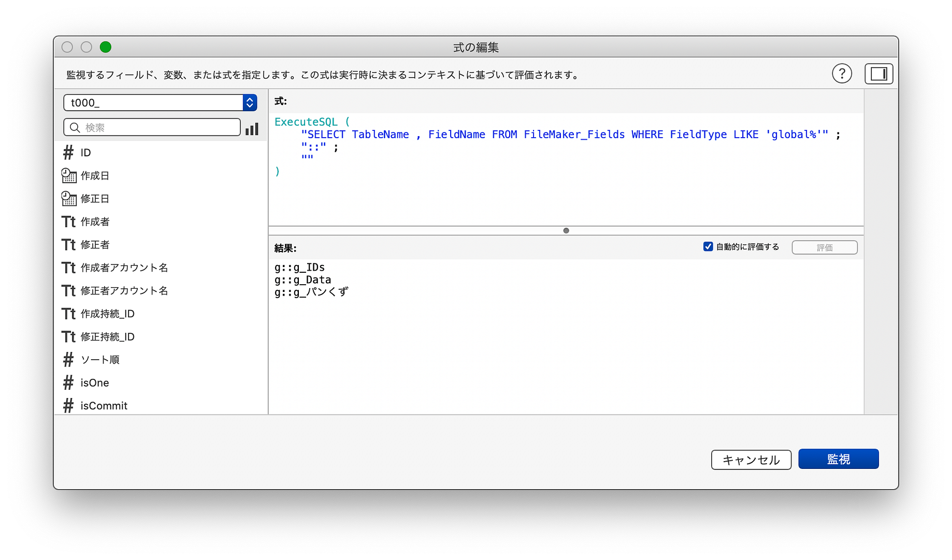Click the Tt icon beside 作成持続_ID
The width and height of the screenshot is (952, 560).
tap(68, 313)
